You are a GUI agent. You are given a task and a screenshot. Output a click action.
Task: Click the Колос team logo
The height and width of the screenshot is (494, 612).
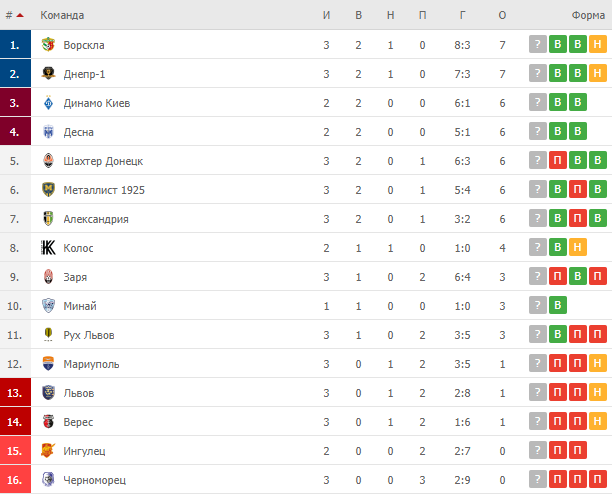[x=48, y=248]
